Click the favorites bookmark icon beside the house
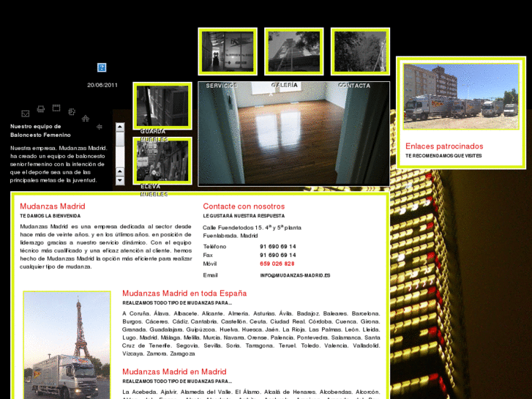Screen dimensions: 532x399 tap(72, 111)
